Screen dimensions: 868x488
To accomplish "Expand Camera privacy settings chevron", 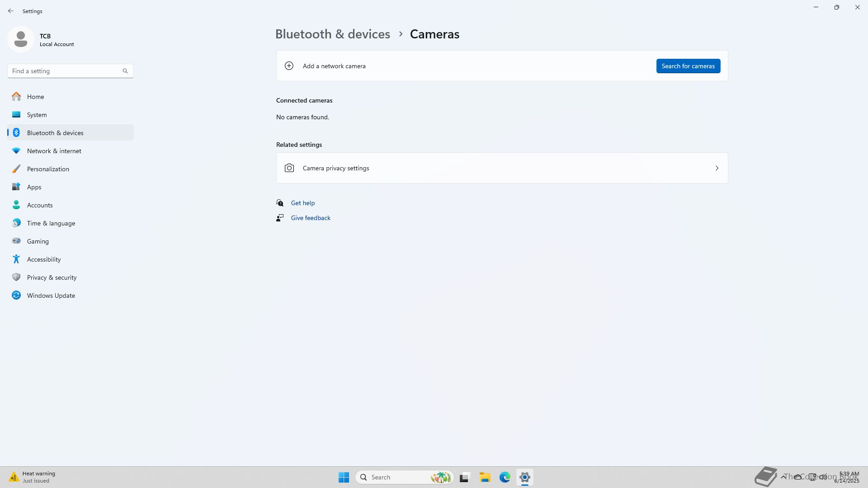I will (x=717, y=168).
